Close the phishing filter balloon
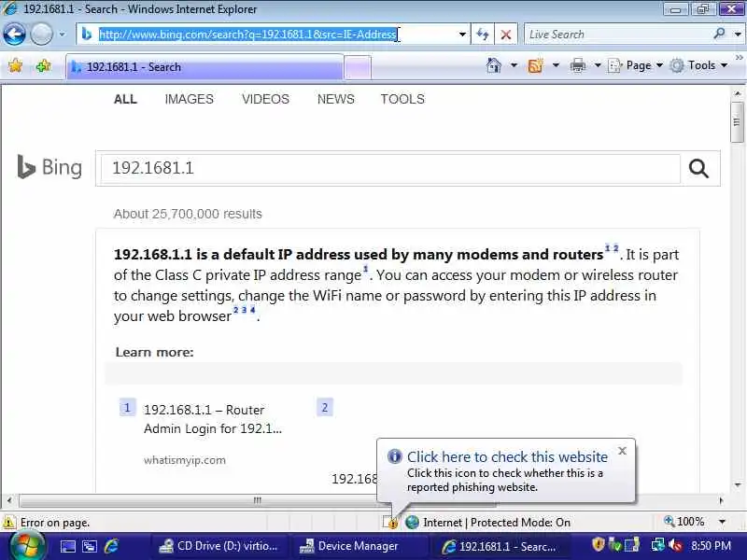747x560 pixels. 622,451
